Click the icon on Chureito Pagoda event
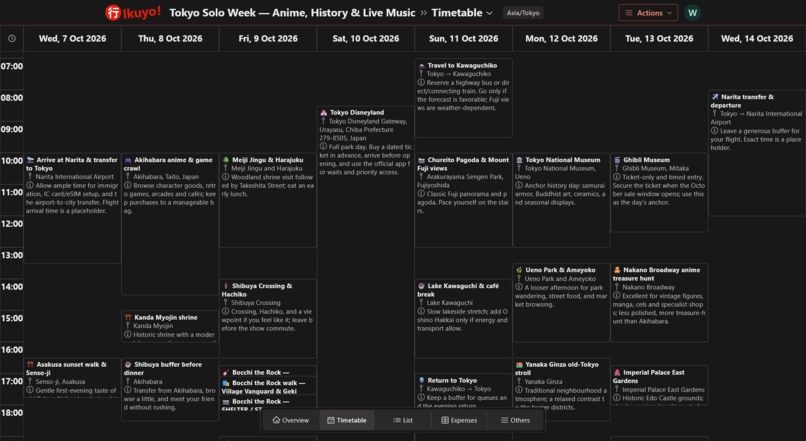The image size is (806, 441). pyautogui.click(x=422, y=160)
